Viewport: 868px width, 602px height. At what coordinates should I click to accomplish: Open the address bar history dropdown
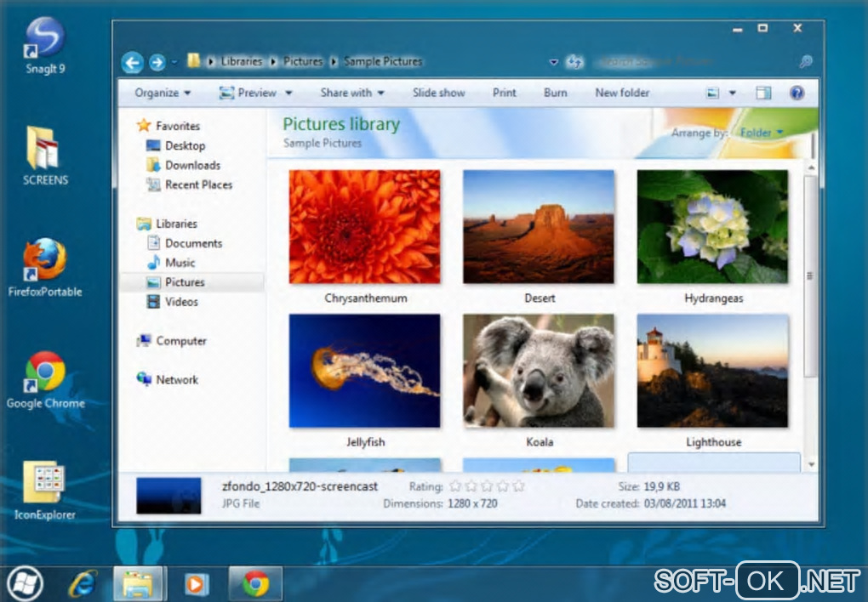point(553,62)
